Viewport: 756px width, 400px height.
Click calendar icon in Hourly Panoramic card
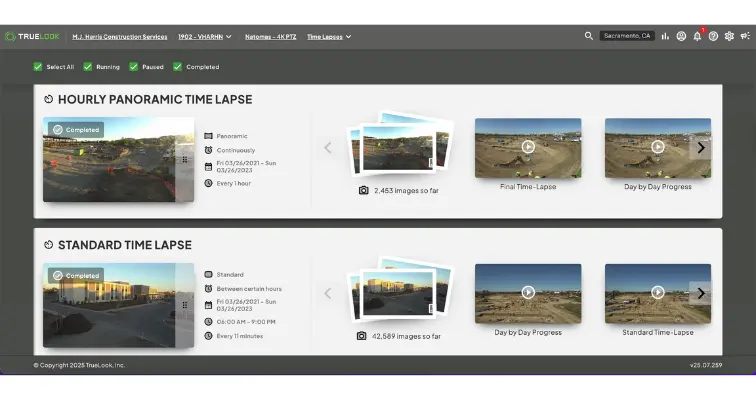click(208, 167)
